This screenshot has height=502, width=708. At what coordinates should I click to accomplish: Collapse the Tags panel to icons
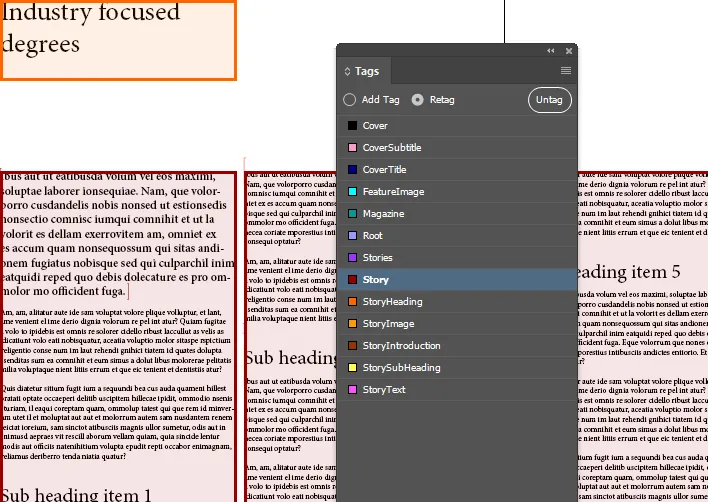tap(550, 51)
